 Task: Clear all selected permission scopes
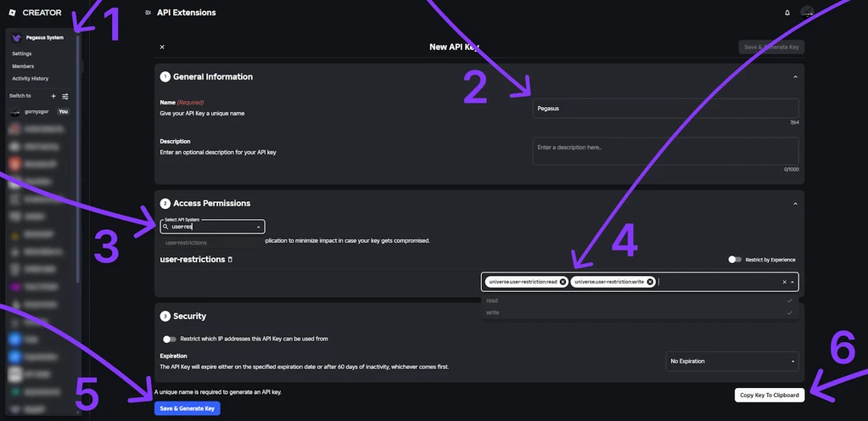point(784,282)
